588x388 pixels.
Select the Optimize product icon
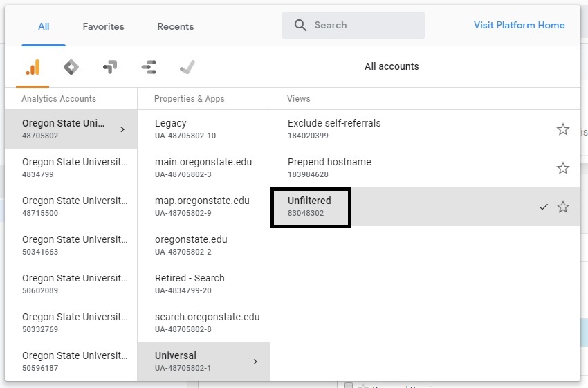pyautogui.click(x=110, y=68)
